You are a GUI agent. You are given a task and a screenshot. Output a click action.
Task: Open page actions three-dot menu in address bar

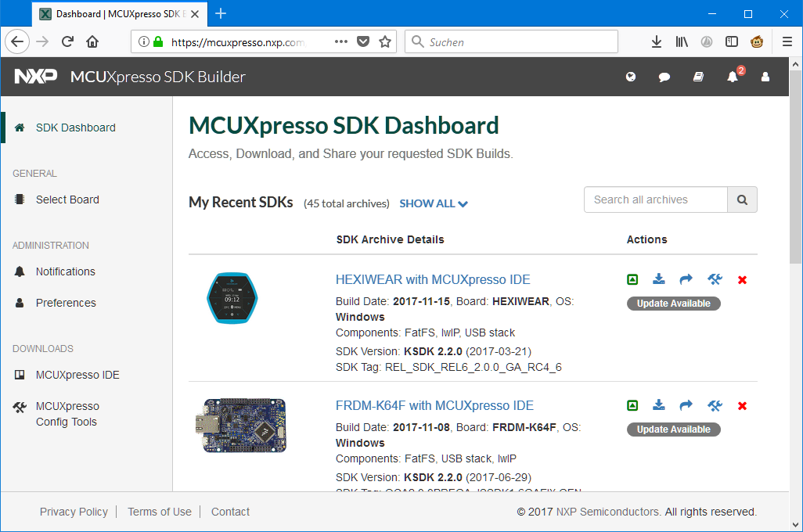341,41
